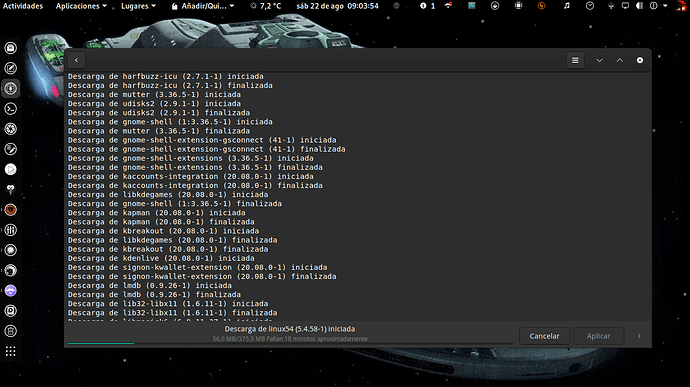Open the Lugares menu
690x387 pixels.
click(x=138, y=6)
